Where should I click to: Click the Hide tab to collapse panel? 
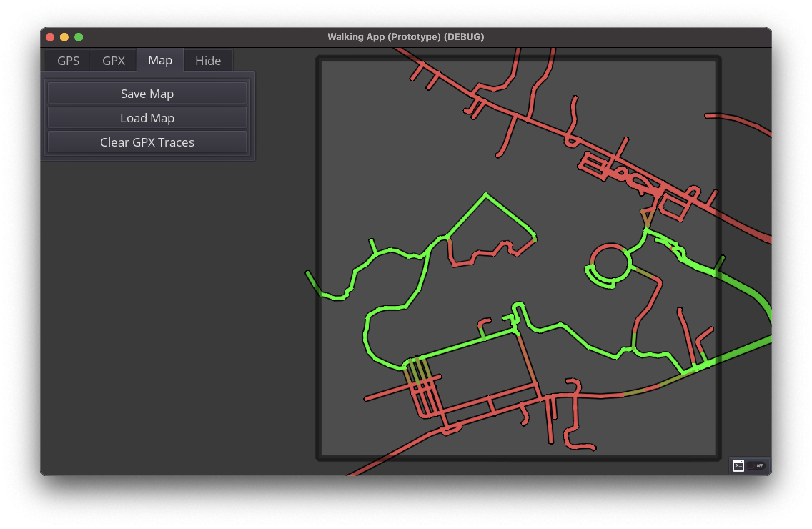[208, 61]
